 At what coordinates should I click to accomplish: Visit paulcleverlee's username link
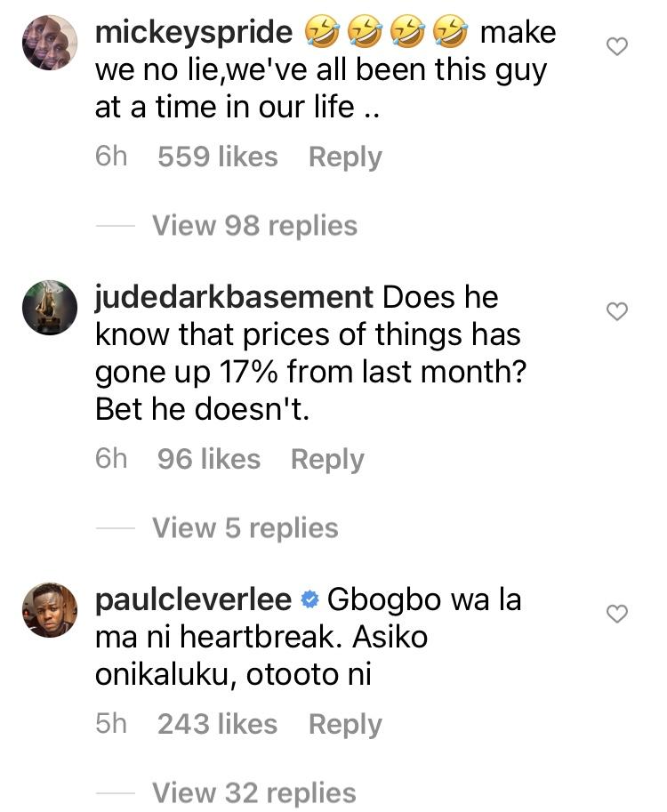pos(193,599)
